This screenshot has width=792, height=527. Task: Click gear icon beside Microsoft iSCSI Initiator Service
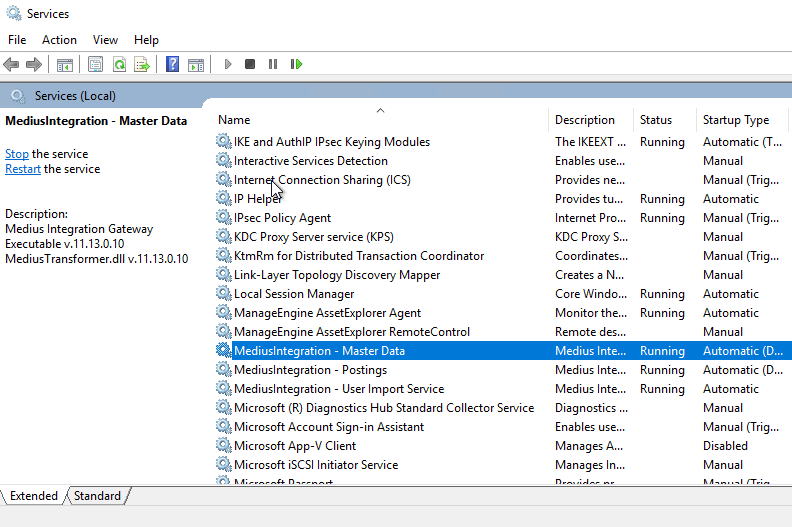point(223,464)
